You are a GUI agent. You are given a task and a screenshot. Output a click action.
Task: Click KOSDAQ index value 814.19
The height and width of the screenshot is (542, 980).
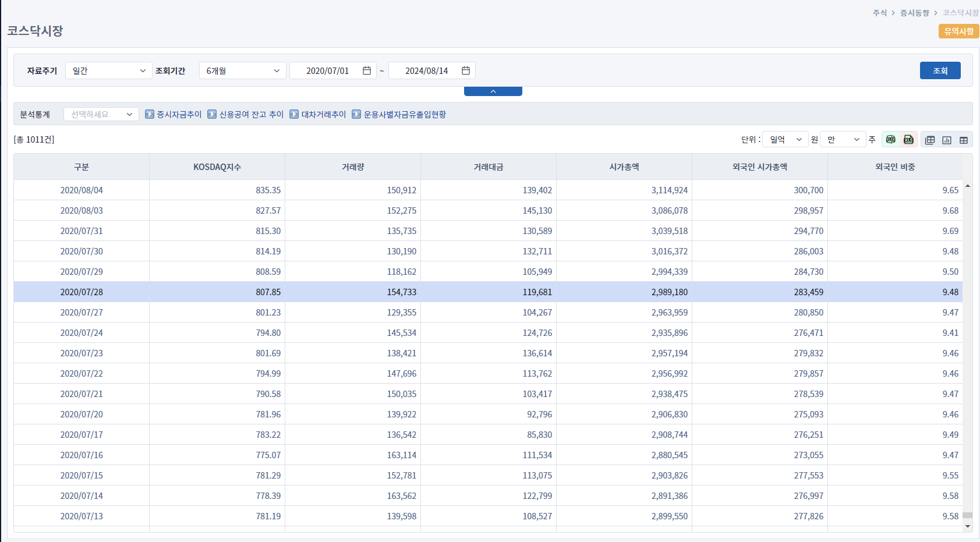tap(268, 251)
